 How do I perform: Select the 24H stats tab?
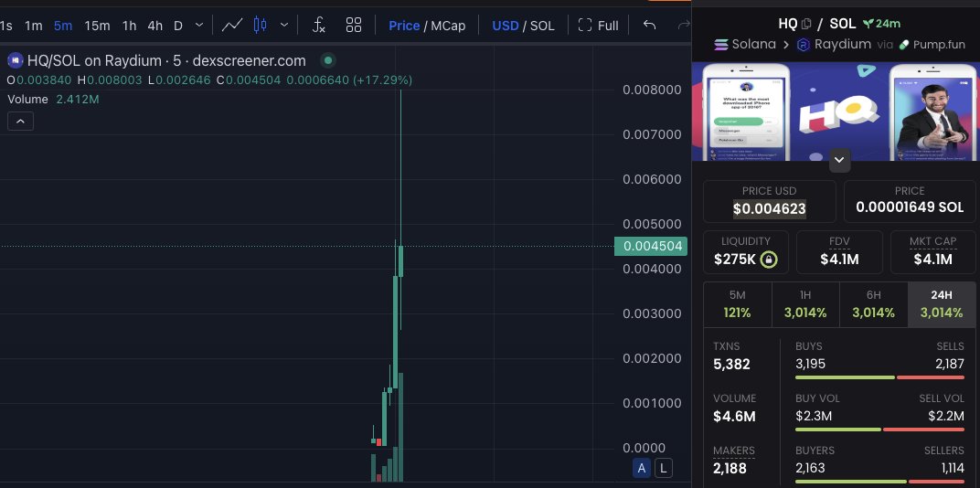[x=942, y=304]
